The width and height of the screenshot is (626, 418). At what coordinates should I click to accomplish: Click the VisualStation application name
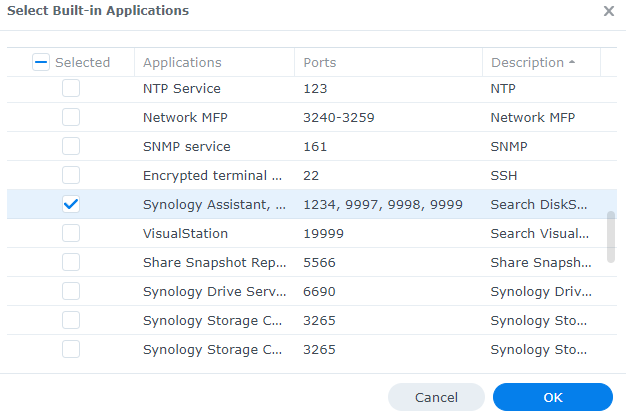[185, 234]
